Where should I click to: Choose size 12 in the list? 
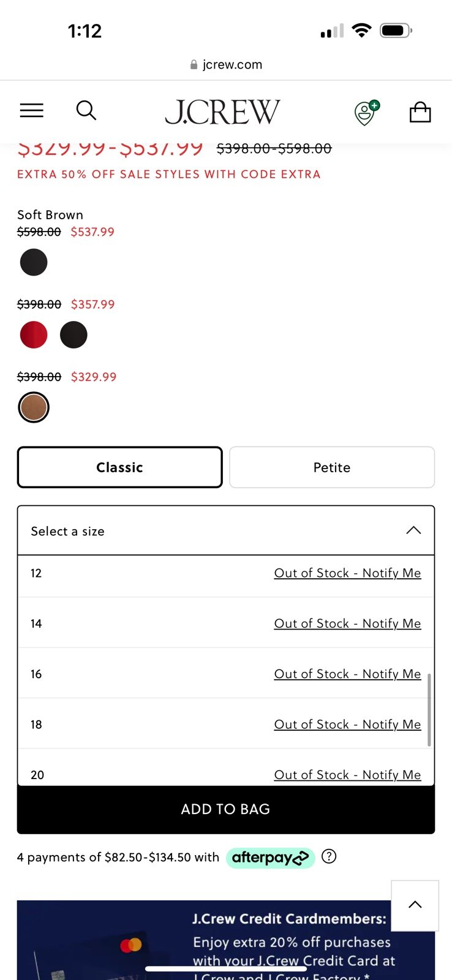[226, 573]
